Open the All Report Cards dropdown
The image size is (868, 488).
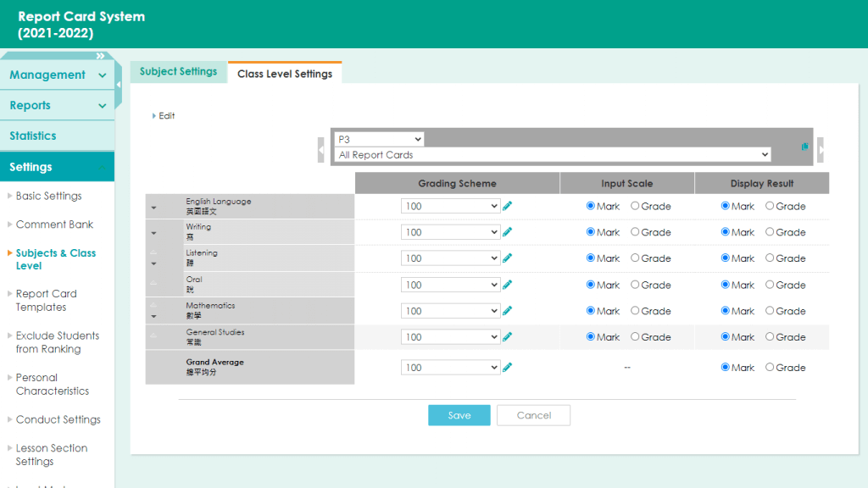tap(553, 155)
